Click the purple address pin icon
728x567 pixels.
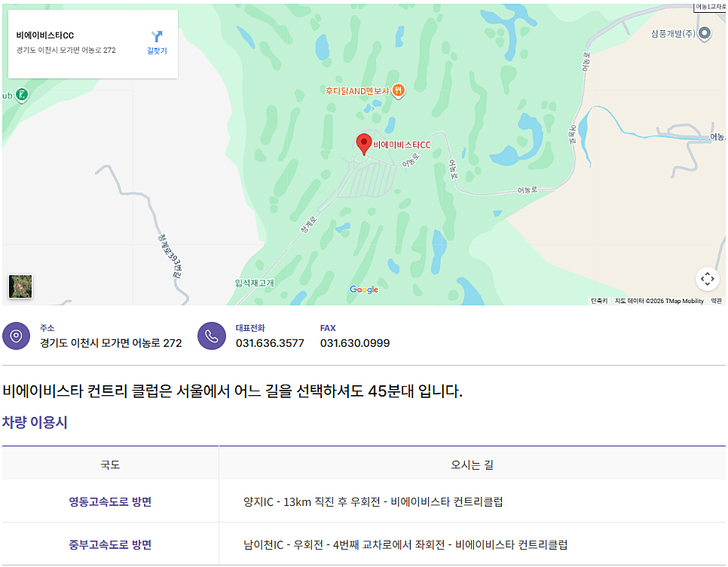16,336
